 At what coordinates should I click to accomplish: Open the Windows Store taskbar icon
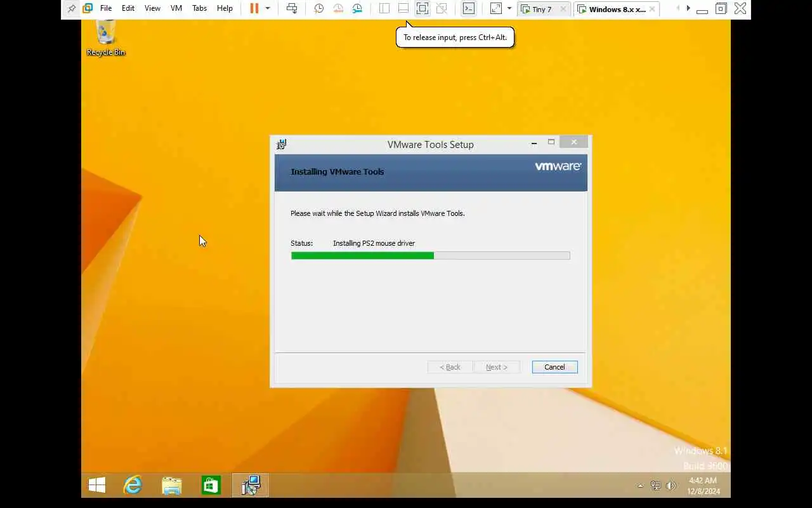click(211, 486)
